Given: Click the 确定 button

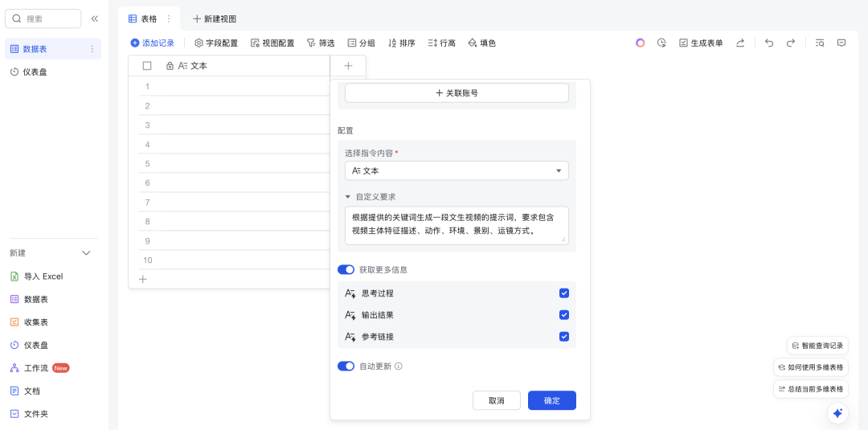Looking at the screenshot, I should (x=552, y=401).
